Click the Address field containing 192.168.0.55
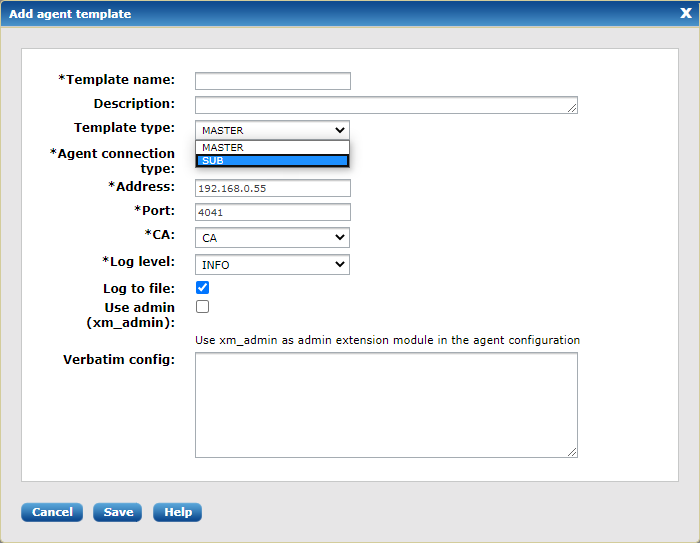This screenshot has height=543, width=700. tap(272, 188)
